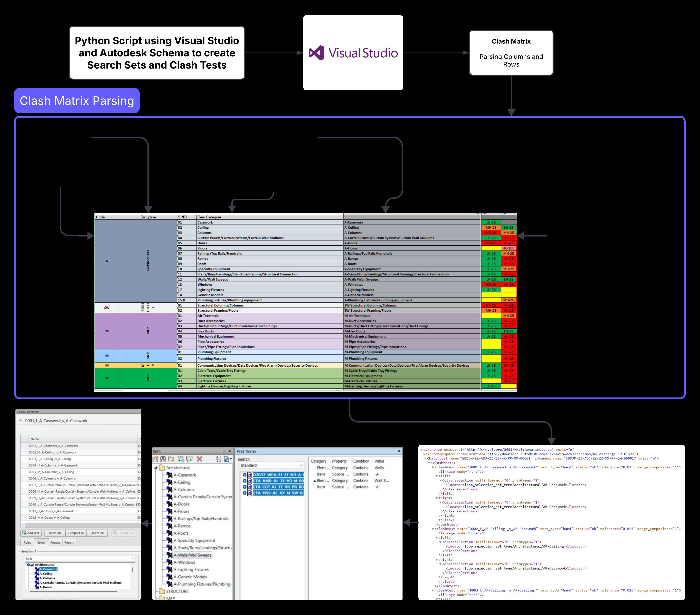Image resolution: width=700 pixels, height=615 pixels.
Task: Switch to the Results tab
Action: pos(55,542)
